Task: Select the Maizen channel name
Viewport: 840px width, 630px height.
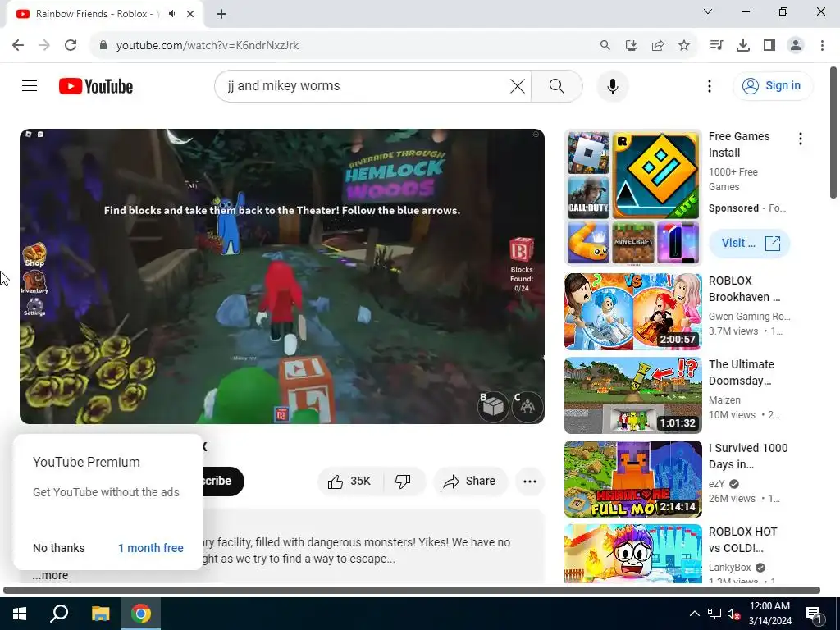Action: tap(724, 399)
